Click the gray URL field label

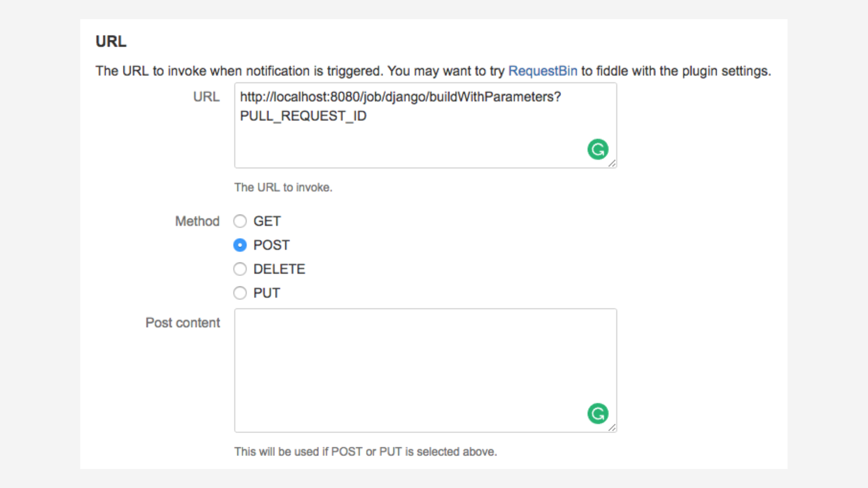click(x=206, y=97)
